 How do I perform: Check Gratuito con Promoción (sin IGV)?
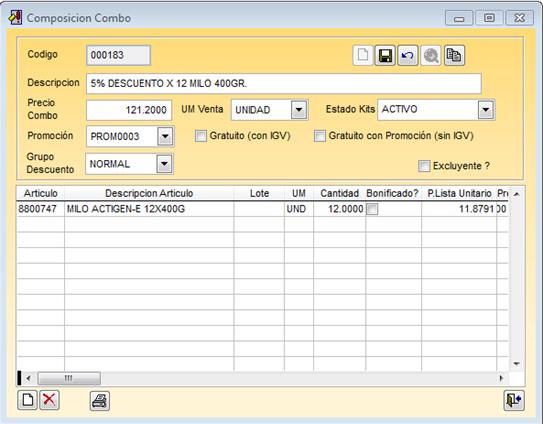tap(320, 136)
